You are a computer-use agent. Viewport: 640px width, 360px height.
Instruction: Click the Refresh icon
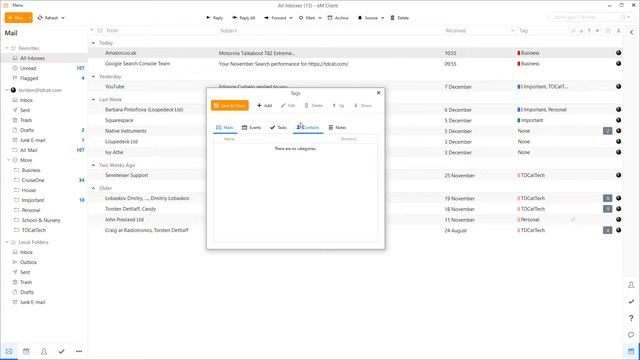(x=40, y=18)
